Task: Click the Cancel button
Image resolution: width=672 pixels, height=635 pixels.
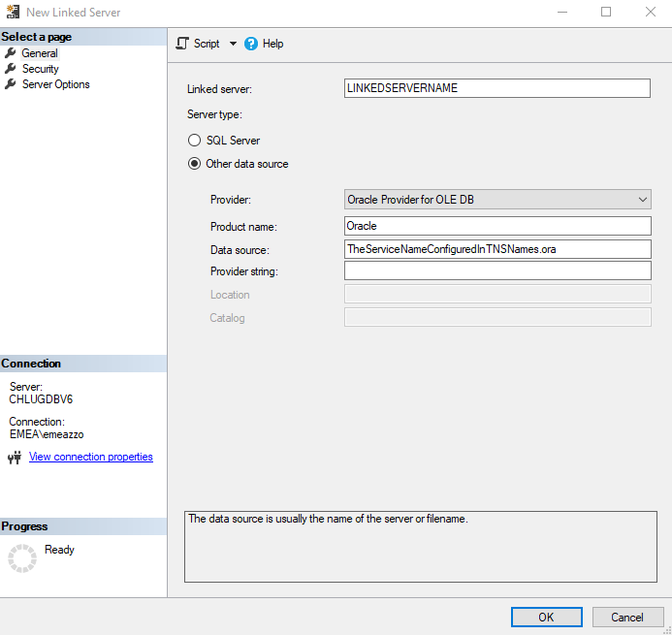Action: tap(627, 617)
